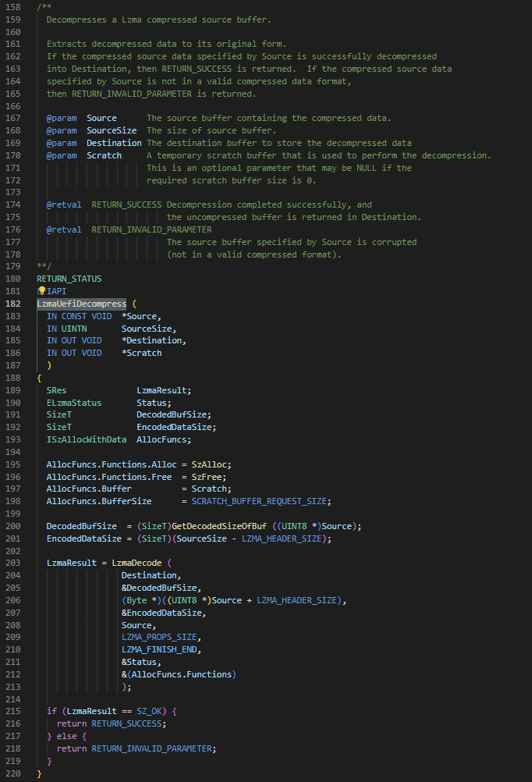Click line number 203 in the gutter
The image size is (532, 782).
pos(13,563)
